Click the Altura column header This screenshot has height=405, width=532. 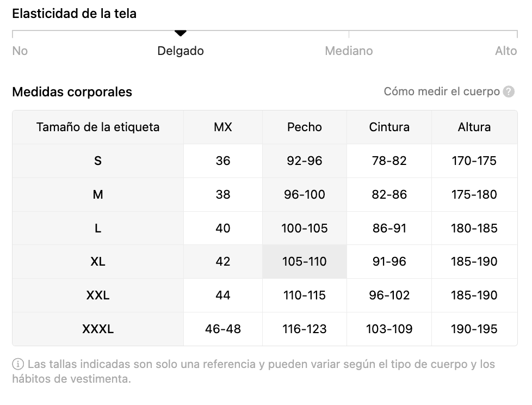tap(474, 127)
